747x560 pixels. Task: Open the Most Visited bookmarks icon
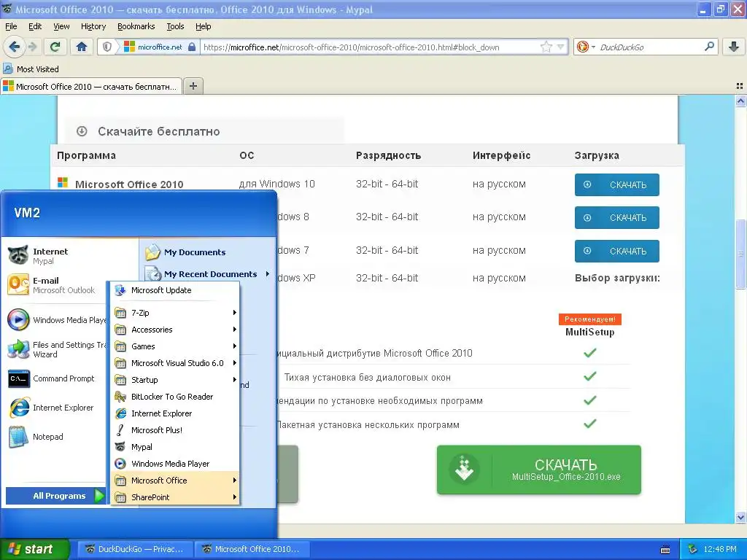7,69
